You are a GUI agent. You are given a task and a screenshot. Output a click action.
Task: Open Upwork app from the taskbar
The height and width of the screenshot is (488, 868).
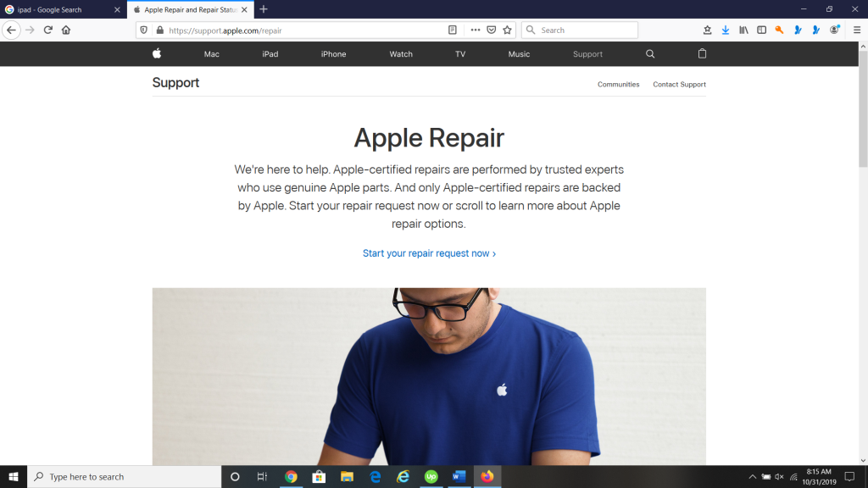(431, 476)
